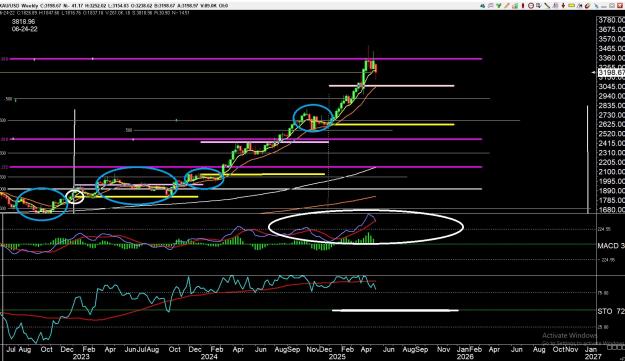Click the red magnet-shaped toolbar icon
Viewport: 625px width, 361px height.
point(588,6)
